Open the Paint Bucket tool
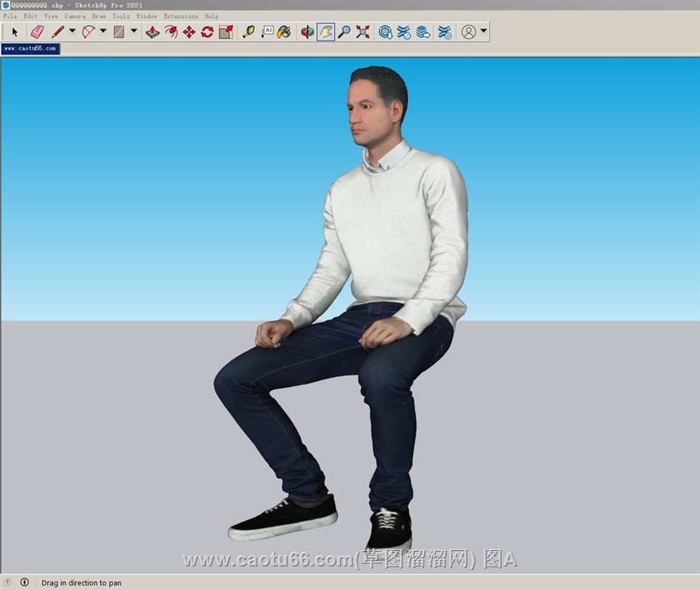Viewport: 700px width, 590px height. (x=284, y=32)
